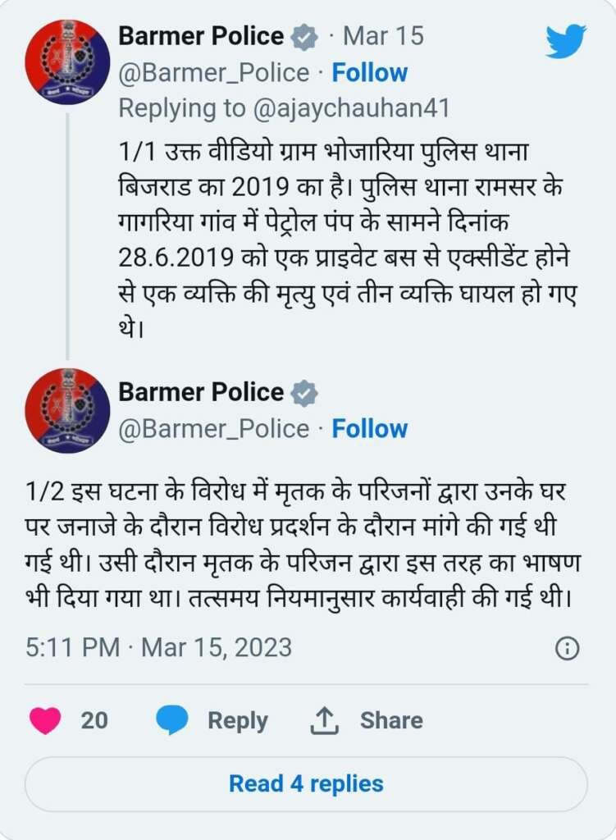Open @Barmer_Police handle in second tweet
Viewport: 616px width, 840px height.
(x=214, y=428)
